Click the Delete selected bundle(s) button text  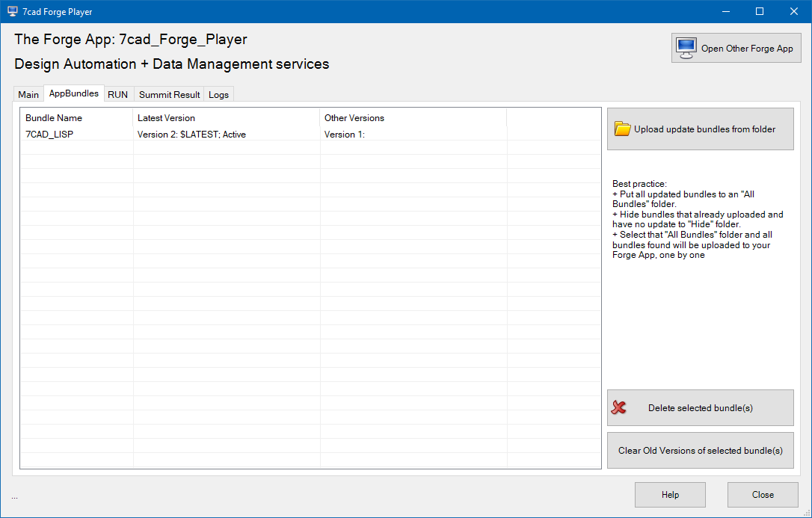(x=700, y=408)
